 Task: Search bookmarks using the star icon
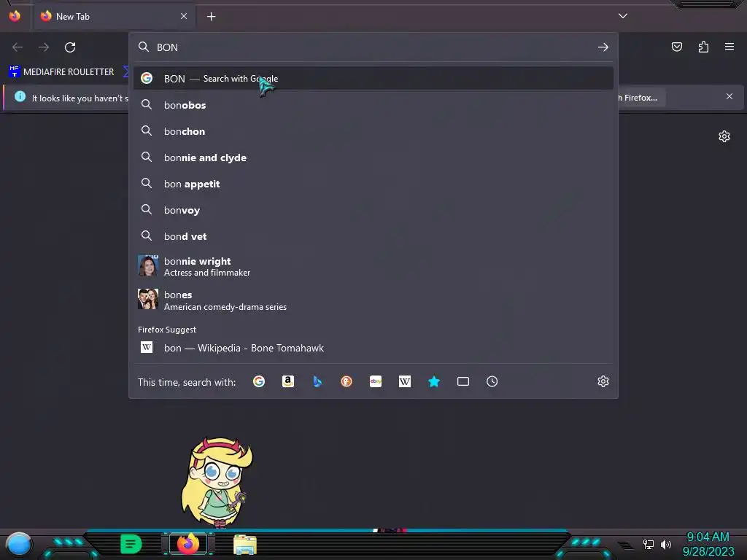coord(434,381)
